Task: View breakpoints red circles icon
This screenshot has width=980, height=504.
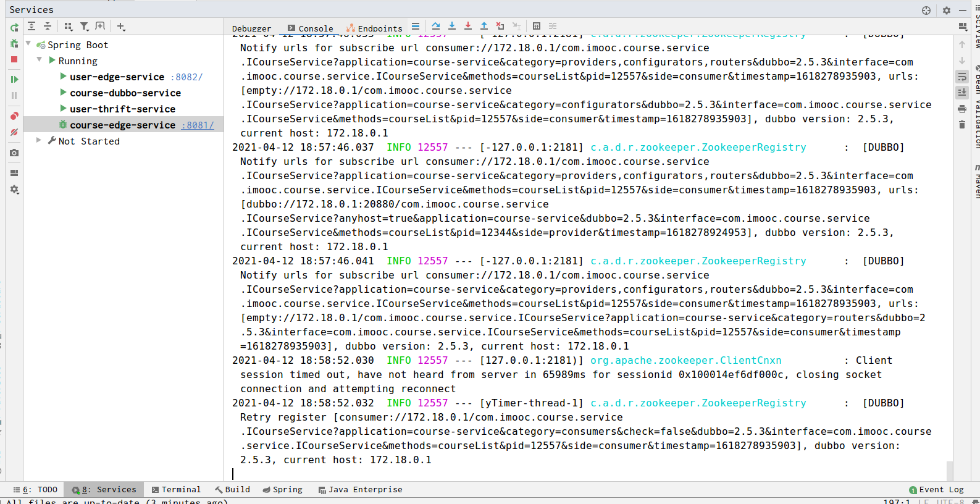Action: (14, 116)
